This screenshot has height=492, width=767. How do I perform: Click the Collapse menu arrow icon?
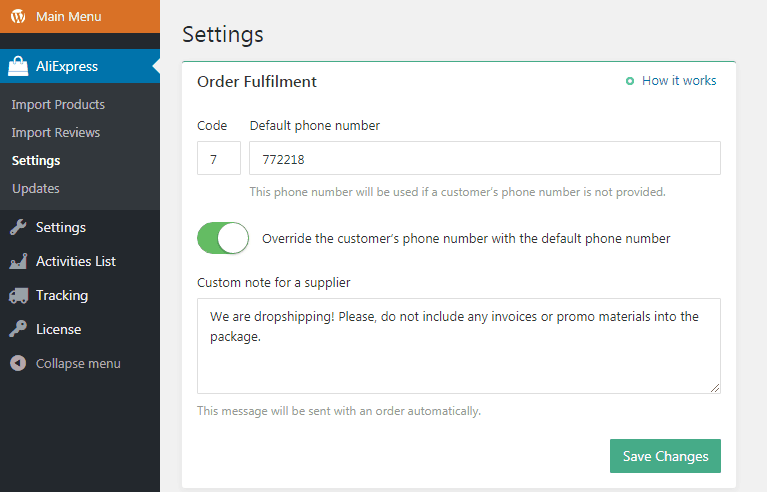pyautogui.click(x=18, y=363)
